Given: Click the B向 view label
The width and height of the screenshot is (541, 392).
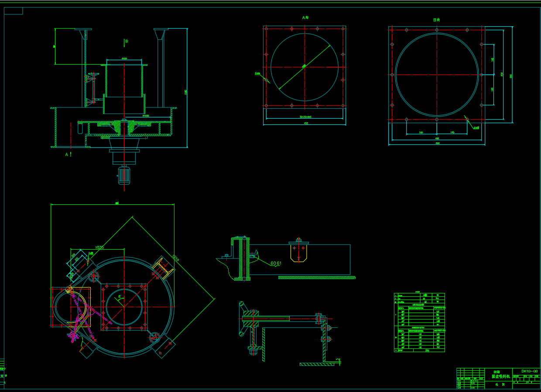Looking at the screenshot, I should 436,20.
